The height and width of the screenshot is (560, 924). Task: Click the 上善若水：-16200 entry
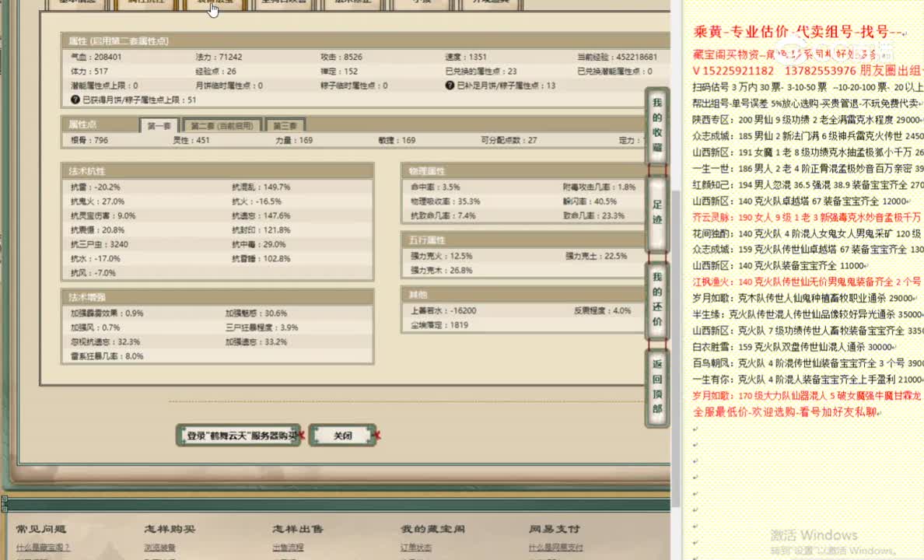443,310
